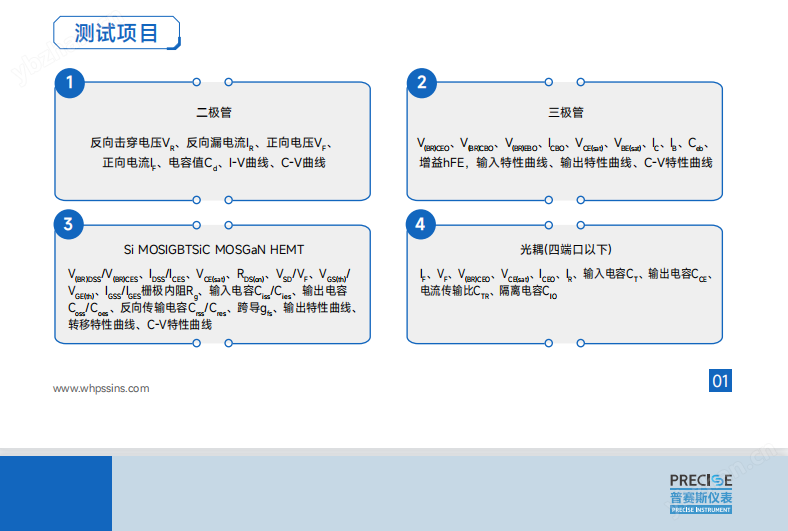Select the 三极管 card heading
Screen dimensions: 788x531
[x=566, y=113]
